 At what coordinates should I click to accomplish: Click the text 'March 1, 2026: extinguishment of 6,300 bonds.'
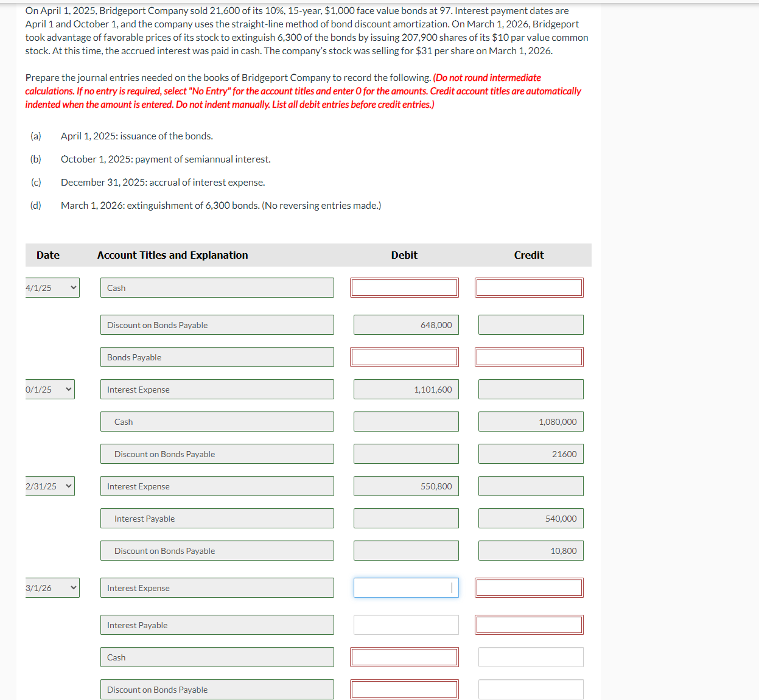(x=160, y=206)
